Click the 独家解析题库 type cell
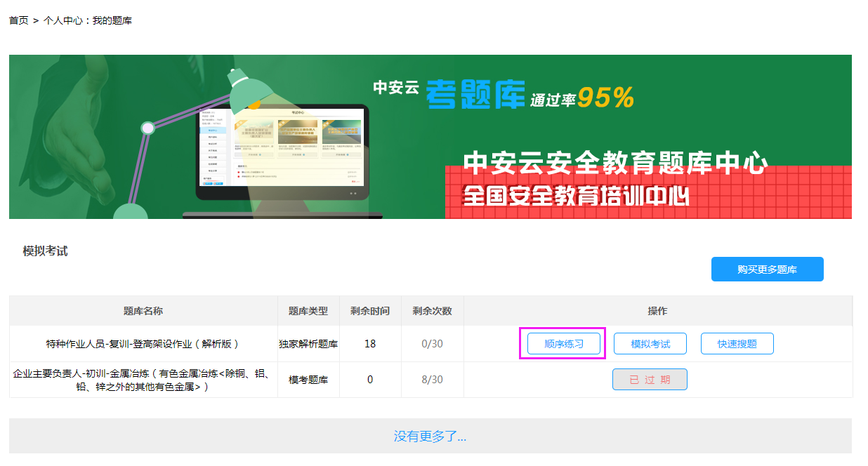The width and height of the screenshot is (868, 466). pos(308,344)
